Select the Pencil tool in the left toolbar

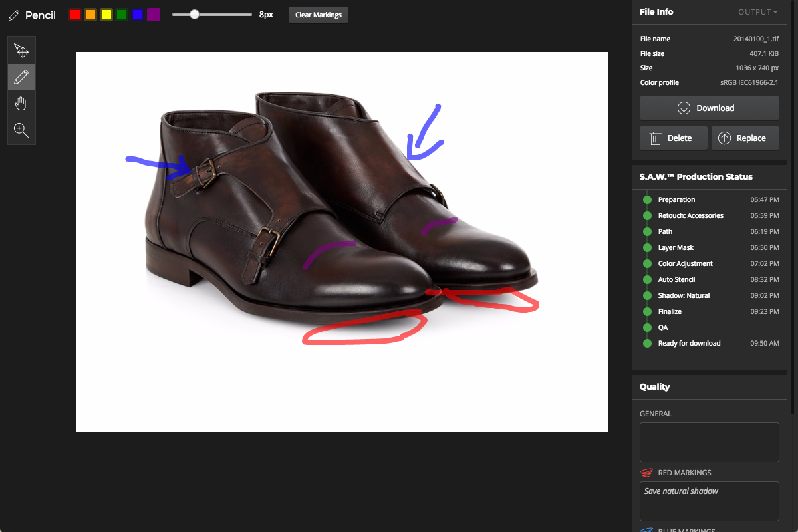21,76
